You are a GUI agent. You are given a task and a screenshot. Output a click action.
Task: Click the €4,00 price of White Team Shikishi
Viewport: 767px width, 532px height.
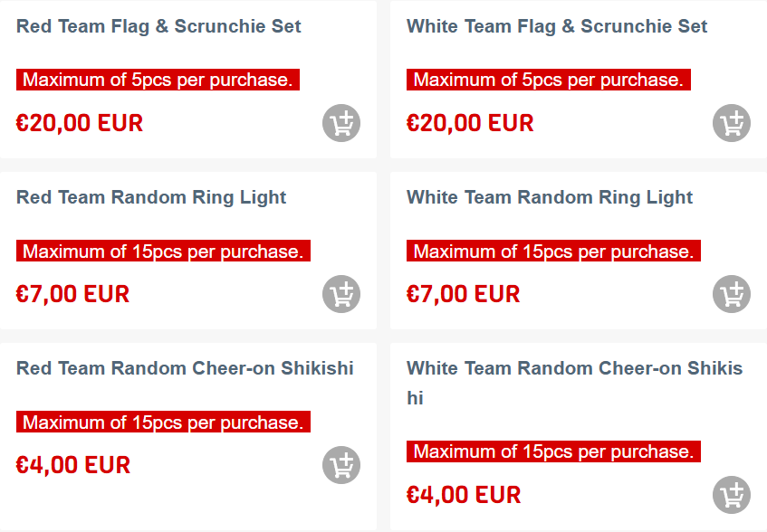464,495
